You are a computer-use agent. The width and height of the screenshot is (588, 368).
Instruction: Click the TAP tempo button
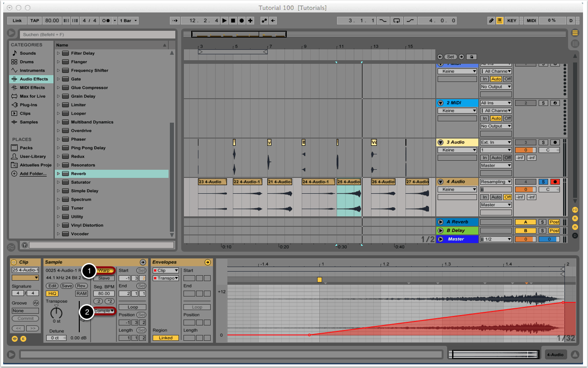35,21
